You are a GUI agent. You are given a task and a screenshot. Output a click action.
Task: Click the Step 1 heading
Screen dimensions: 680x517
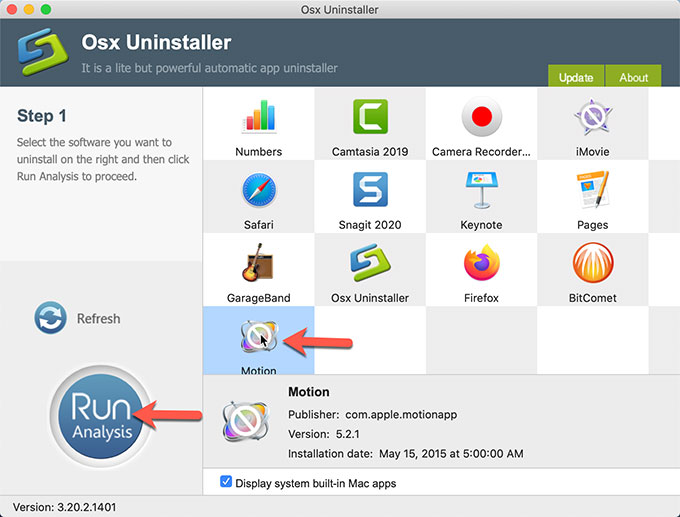point(42,116)
